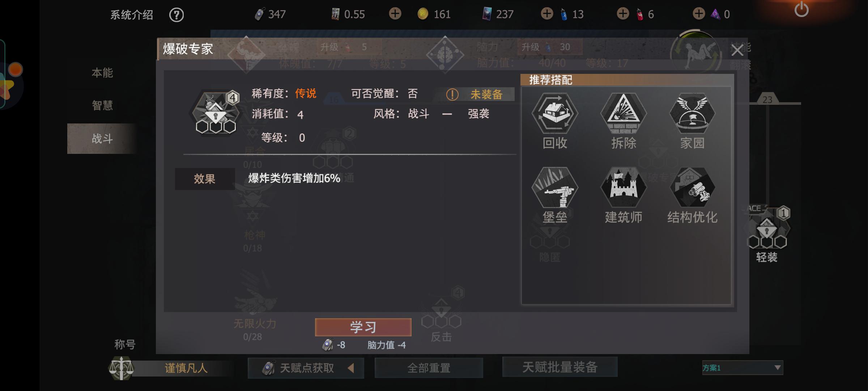Close the 爆破专家 detail panel

pyautogui.click(x=737, y=50)
